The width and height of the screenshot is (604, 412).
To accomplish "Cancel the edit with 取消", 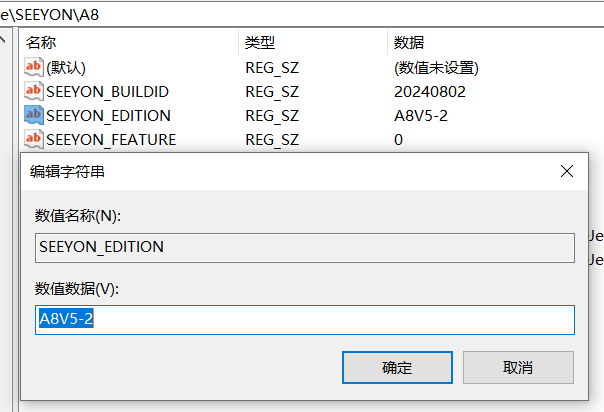I will [518, 367].
